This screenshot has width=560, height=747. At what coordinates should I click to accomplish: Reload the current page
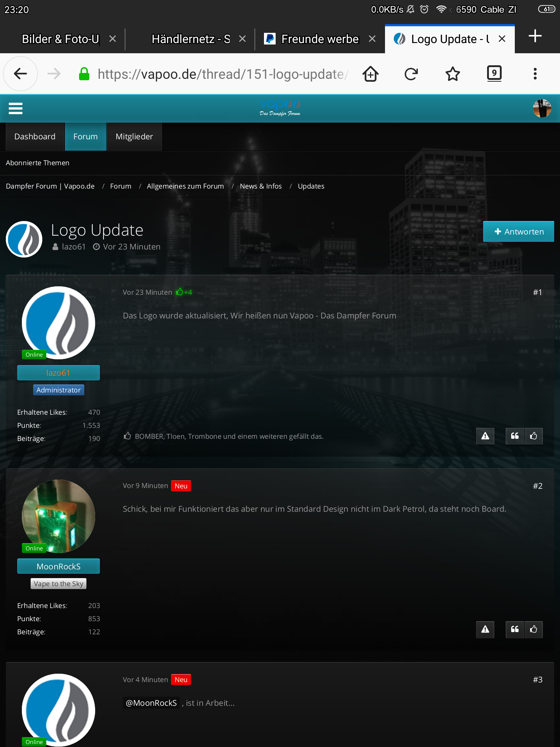click(411, 74)
